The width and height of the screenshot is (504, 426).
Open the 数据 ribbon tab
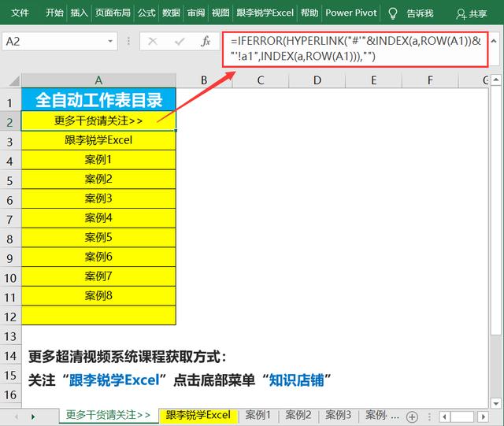[171, 13]
